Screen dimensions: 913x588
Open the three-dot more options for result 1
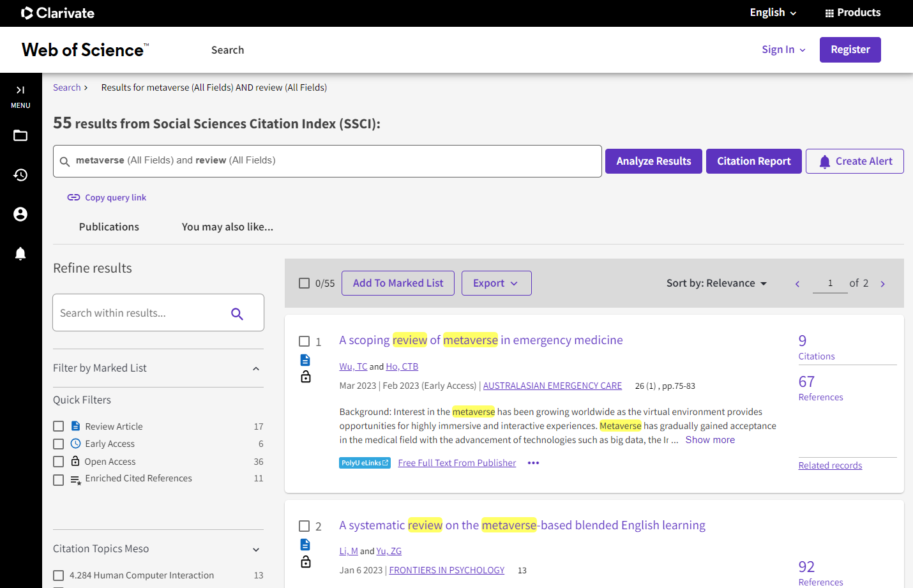tap(534, 463)
